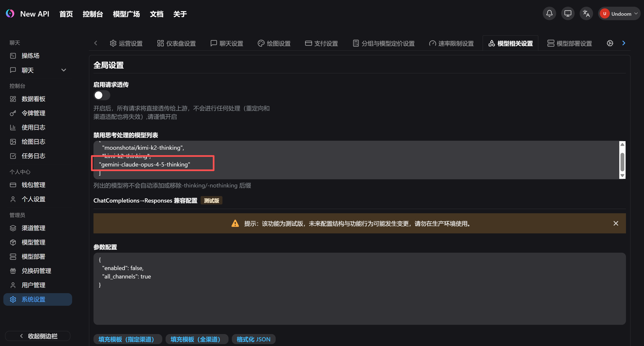Open 渠道管理 in the admin sidebar

coord(34,228)
